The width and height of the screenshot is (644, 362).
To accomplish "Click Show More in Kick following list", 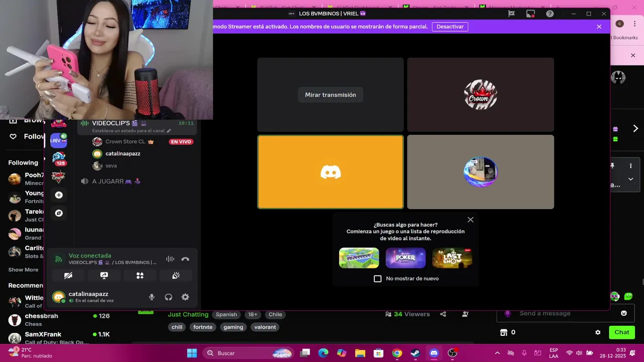I will [23, 269].
